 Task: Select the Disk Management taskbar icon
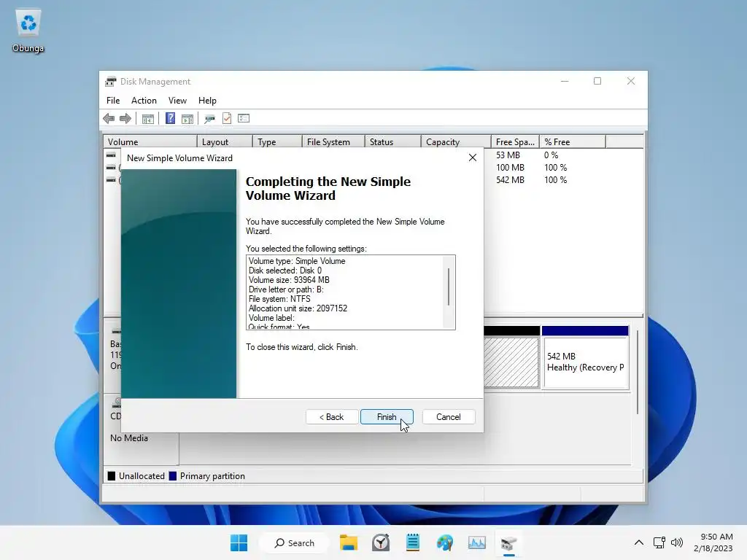point(508,542)
